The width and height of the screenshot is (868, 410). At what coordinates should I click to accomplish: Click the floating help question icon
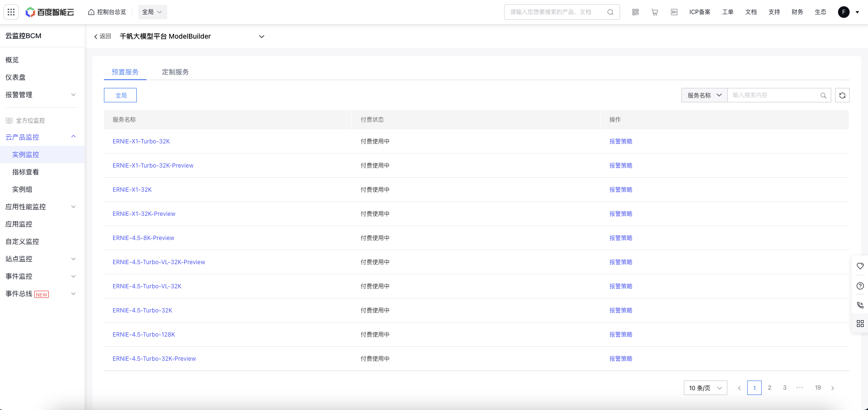point(860,286)
